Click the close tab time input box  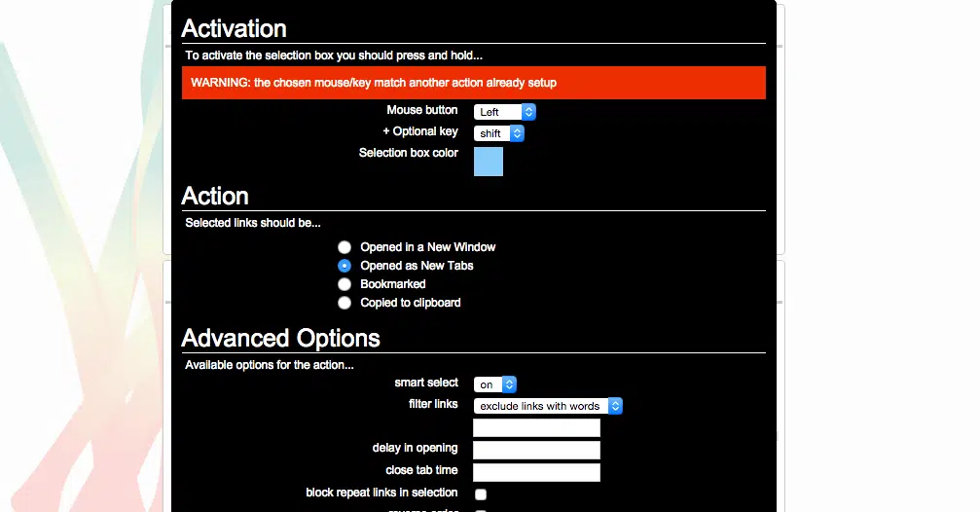point(536,472)
